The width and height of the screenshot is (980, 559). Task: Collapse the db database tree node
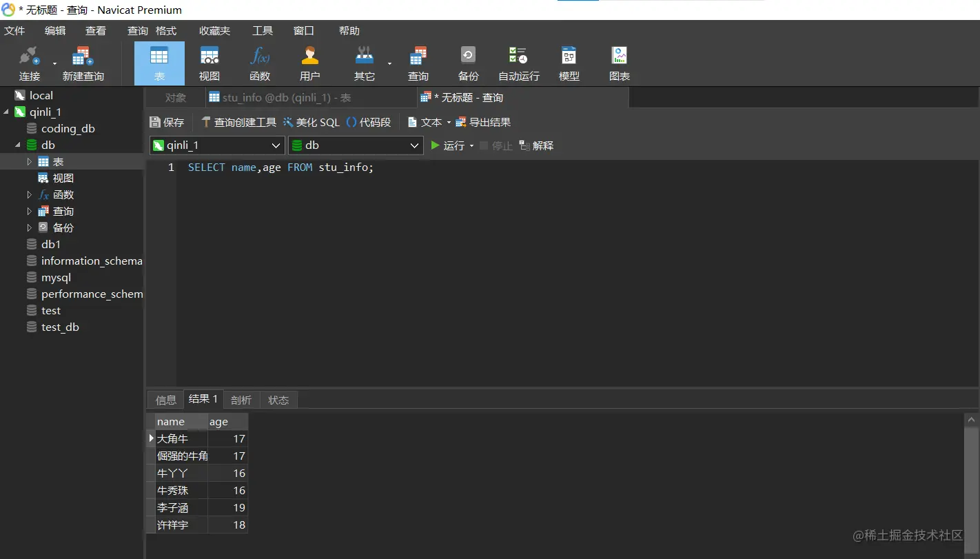point(18,145)
